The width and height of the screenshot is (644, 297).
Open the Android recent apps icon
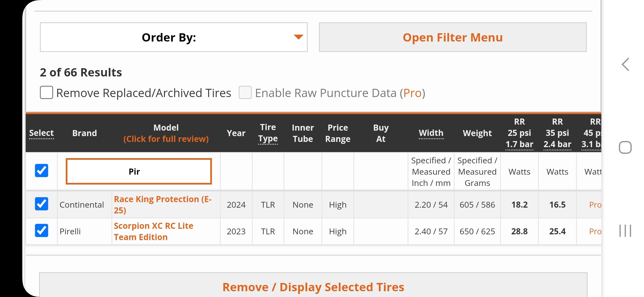pyautogui.click(x=625, y=230)
